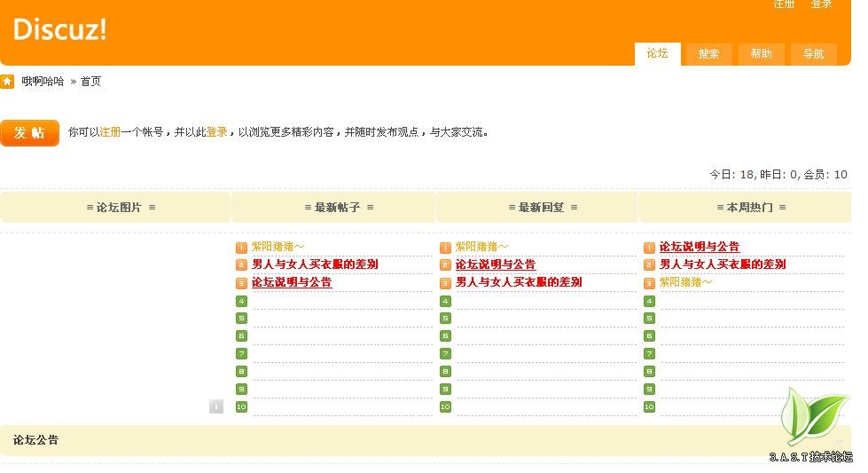Image resolution: width=868 pixels, height=473 pixels.
Task: Click the 登录 link in the top bar
Action: click(821, 4)
